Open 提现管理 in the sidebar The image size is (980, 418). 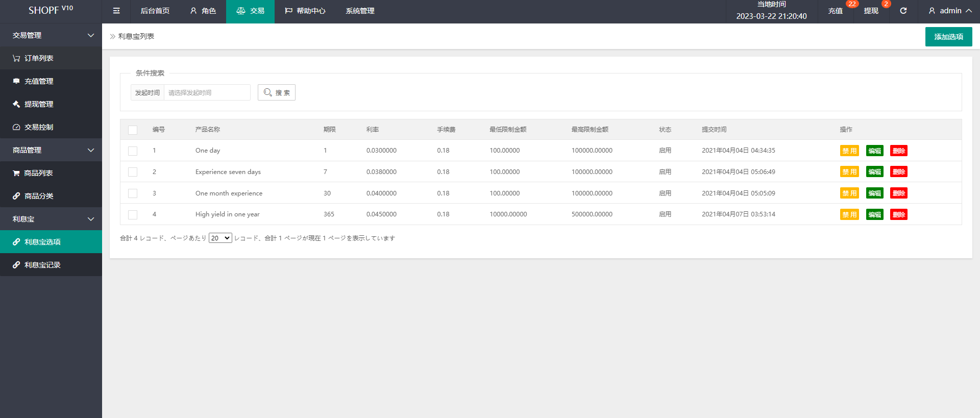coord(39,104)
